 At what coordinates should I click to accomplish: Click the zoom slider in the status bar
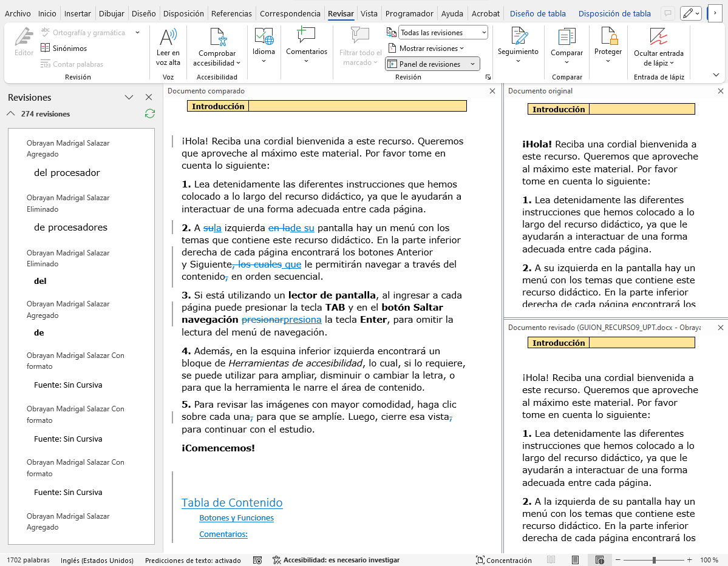click(654, 560)
